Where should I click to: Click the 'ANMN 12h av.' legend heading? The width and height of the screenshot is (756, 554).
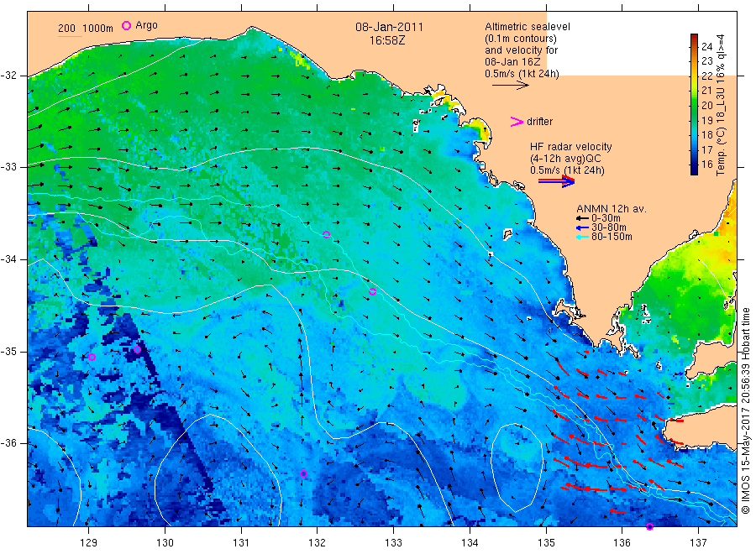click(612, 209)
